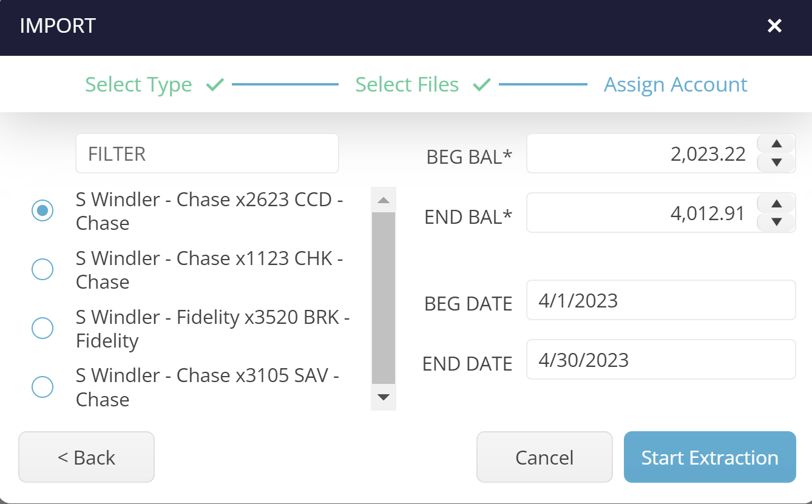
Task: Return to the Select Files step
Action: (407, 84)
